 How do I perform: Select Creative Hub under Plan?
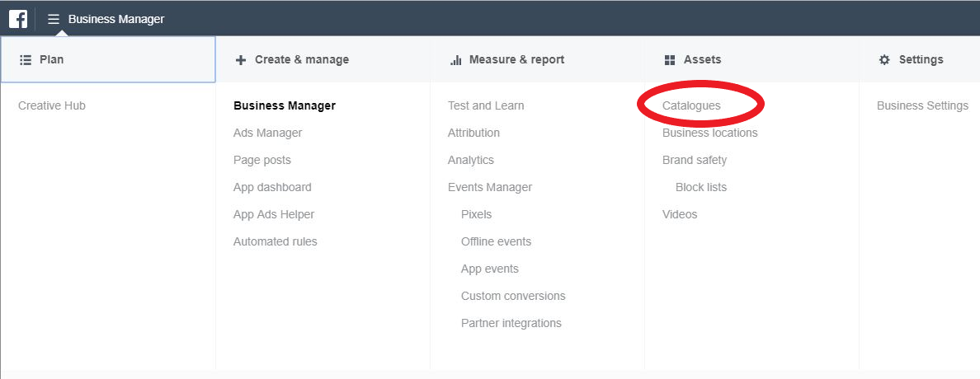tap(52, 105)
